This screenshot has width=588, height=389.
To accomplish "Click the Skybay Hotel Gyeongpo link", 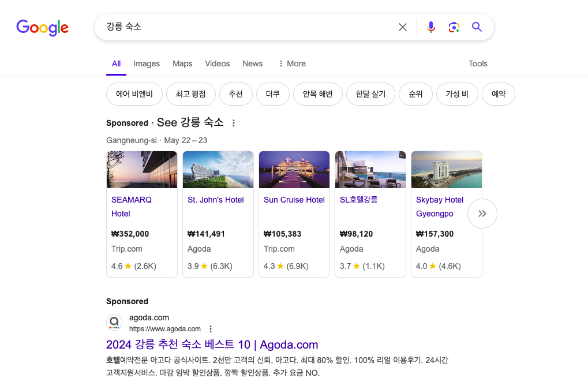I will pyautogui.click(x=440, y=207).
